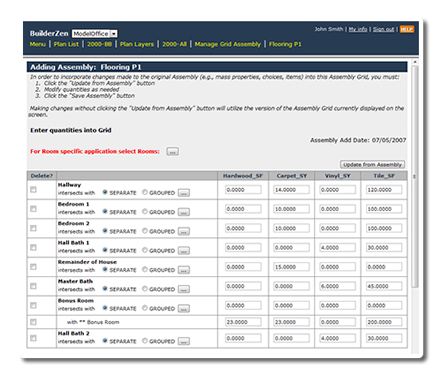
Task: Select SEPARATE option for Remainder of House
Action: click(x=105, y=270)
